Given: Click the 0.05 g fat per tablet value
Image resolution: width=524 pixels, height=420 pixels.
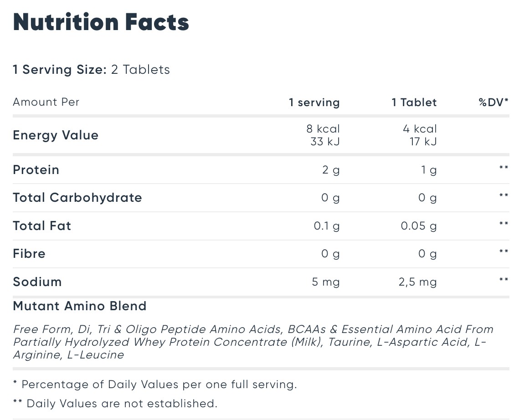Looking at the screenshot, I should pos(419,226).
